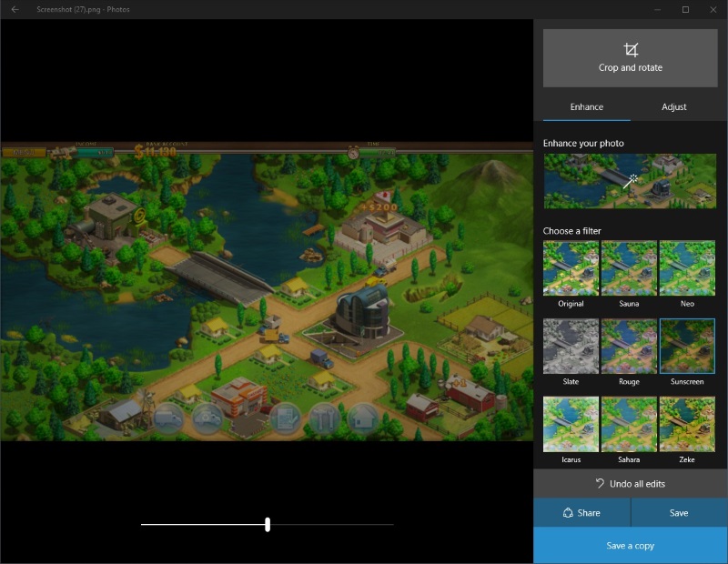Apply the Sahara filter
Viewport: 728px width, 564px height.
(x=629, y=424)
